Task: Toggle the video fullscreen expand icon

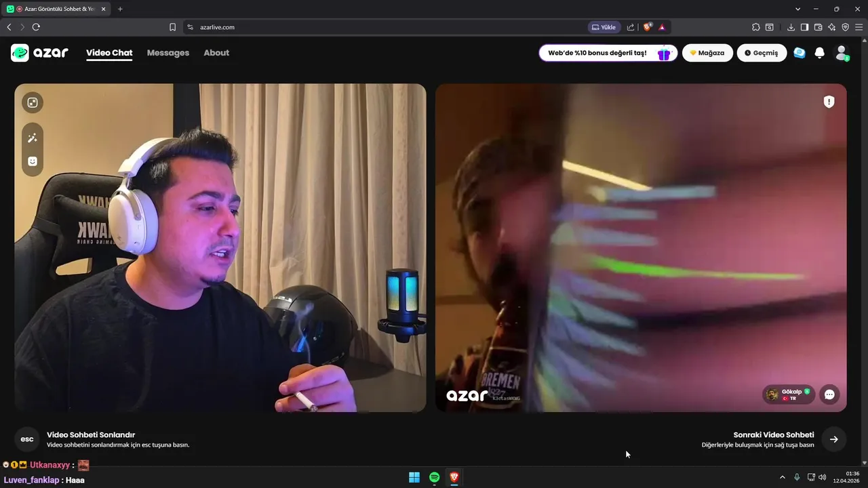Action: coord(33,102)
